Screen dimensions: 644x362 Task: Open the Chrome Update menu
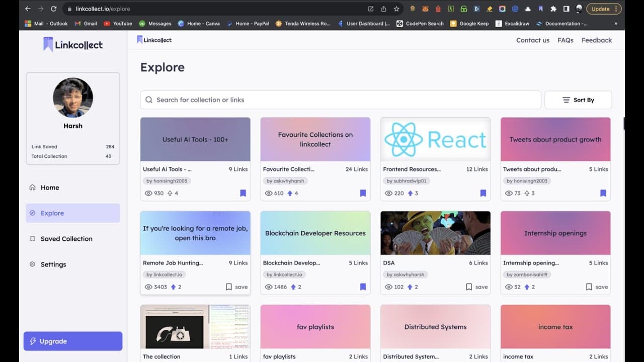603,9
